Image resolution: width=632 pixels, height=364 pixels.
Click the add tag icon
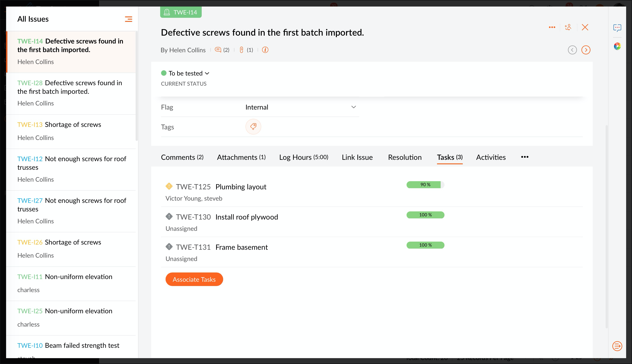(x=253, y=127)
